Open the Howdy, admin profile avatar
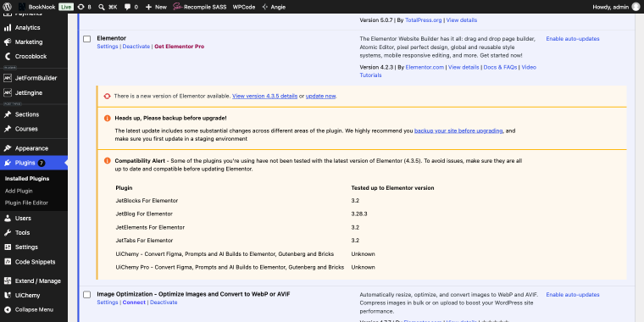Image resolution: width=644 pixels, height=322 pixels. (636, 7)
